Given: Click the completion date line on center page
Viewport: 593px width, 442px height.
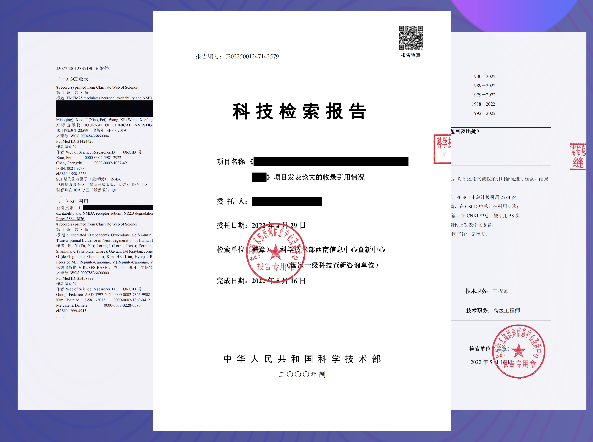Looking at the screenshot, I should [261, 281].
